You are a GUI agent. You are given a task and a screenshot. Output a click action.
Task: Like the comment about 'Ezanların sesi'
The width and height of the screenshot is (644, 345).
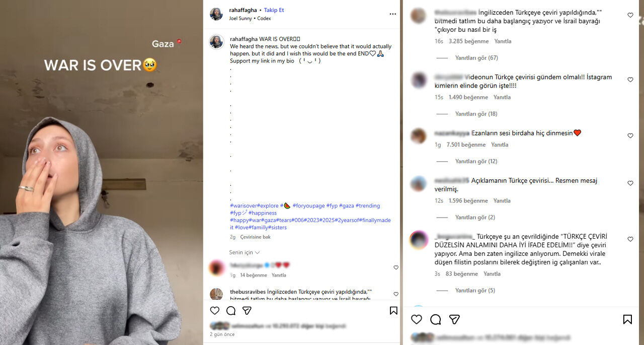tap(630, 136)
